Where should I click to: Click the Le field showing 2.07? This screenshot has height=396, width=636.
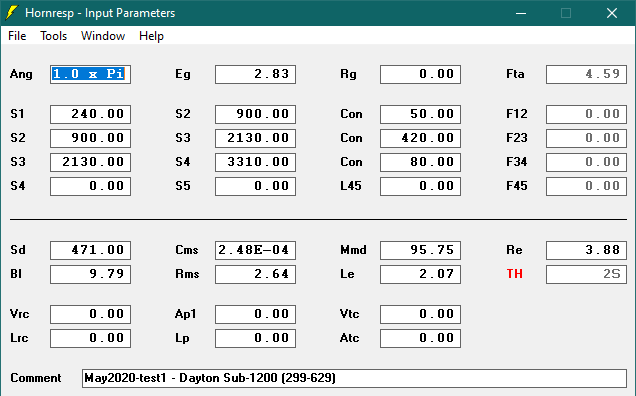[x=420, y=274]
